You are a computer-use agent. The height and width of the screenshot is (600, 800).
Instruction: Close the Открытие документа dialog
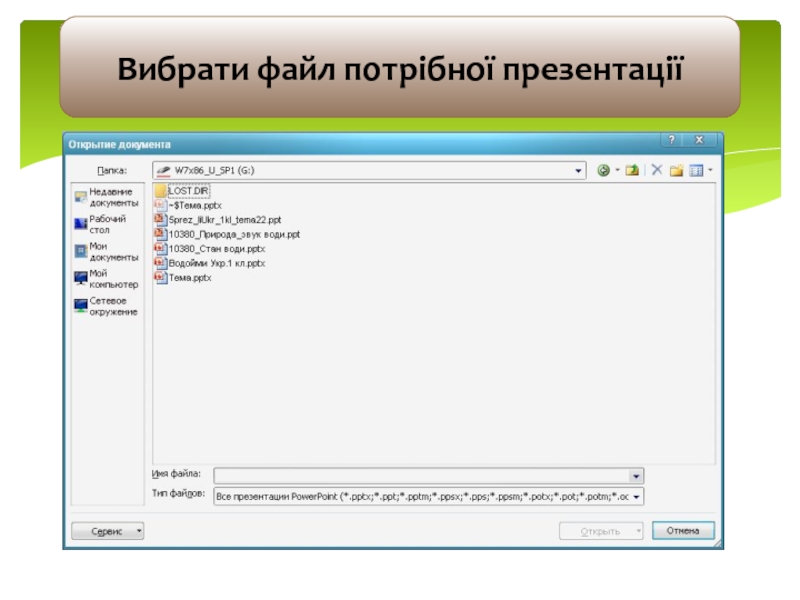coord(699,140)
